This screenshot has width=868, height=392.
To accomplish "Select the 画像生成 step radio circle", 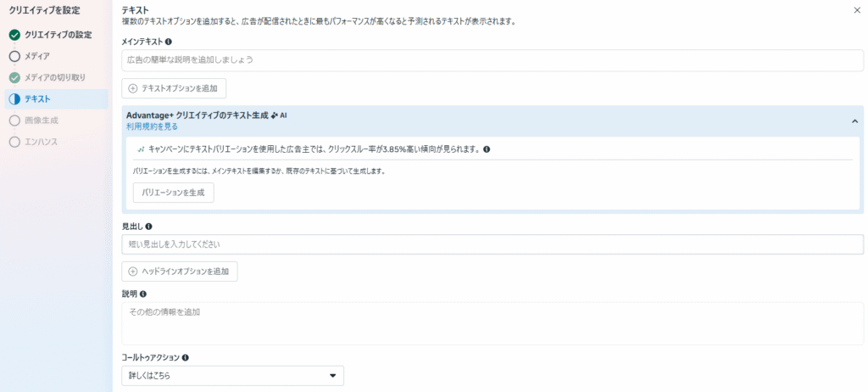I will [x=14, y=120].
